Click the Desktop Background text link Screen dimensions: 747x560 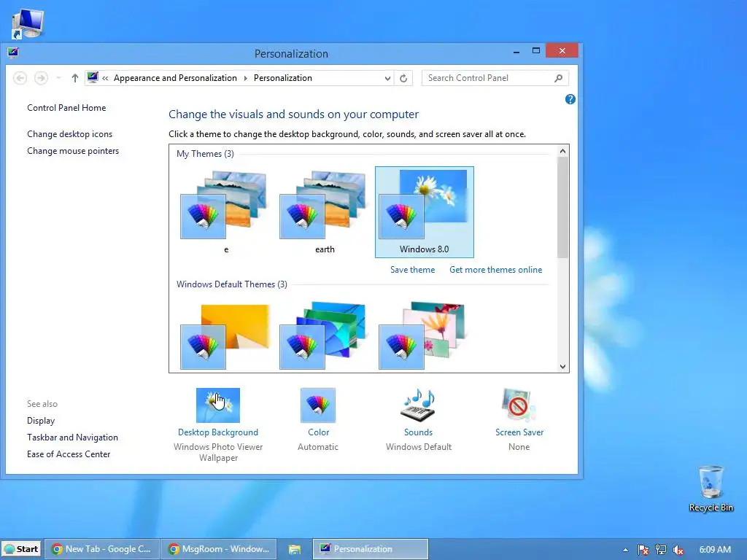217,432
